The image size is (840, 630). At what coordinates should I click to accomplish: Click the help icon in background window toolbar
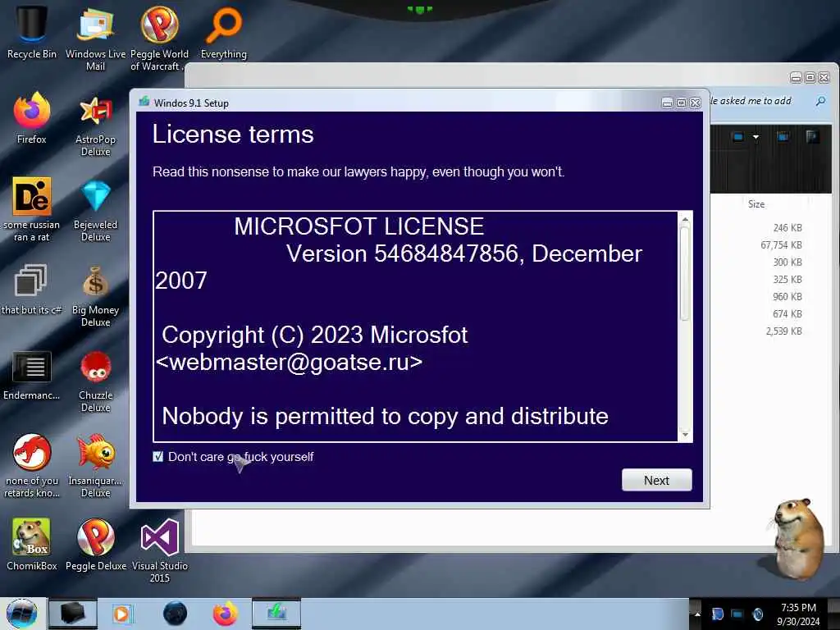pyautogui.click(x=812, y=137)
